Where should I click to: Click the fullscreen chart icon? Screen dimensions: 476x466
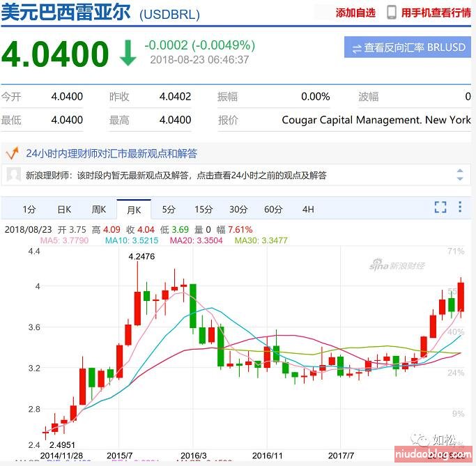click(x=440, y=208)
